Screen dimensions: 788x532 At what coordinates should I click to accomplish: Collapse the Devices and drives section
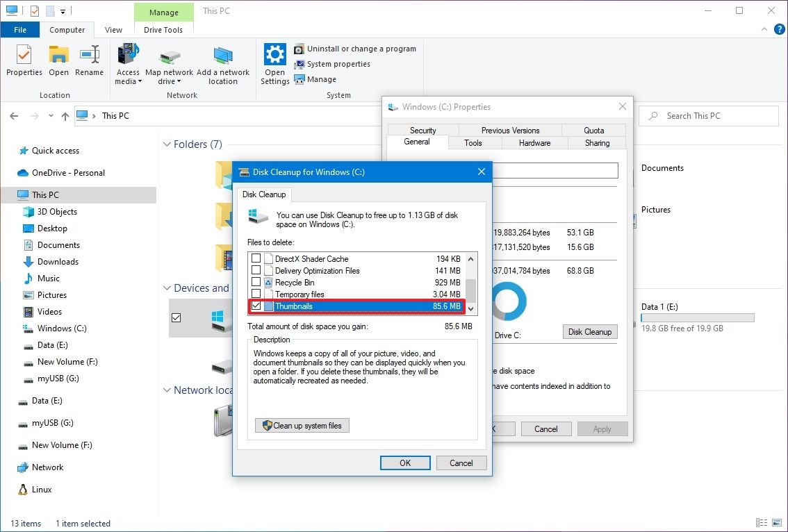click(x=166, y=288)
